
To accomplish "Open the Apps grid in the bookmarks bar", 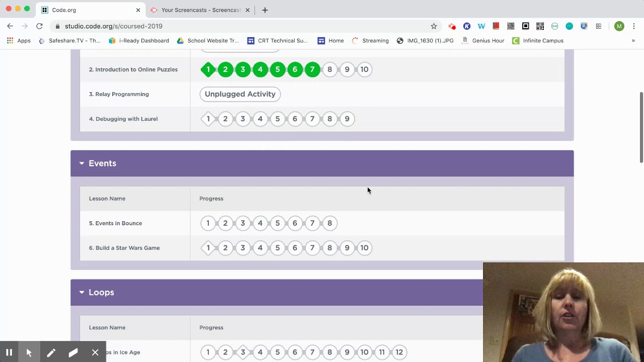I will (19, 41).
